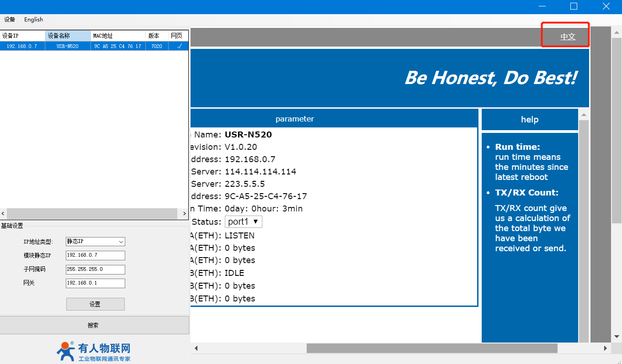This screenshot has width=622, height=364.
Task: Click the web page's vertical scroll down arrow
Action: click(616, 337)
